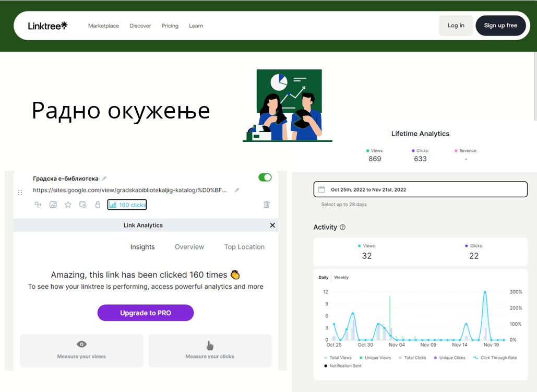Image resolution: width=537 pixels, height=392 pixels.
Task: Switch chart to Weekly view
Action: (341, 277)
